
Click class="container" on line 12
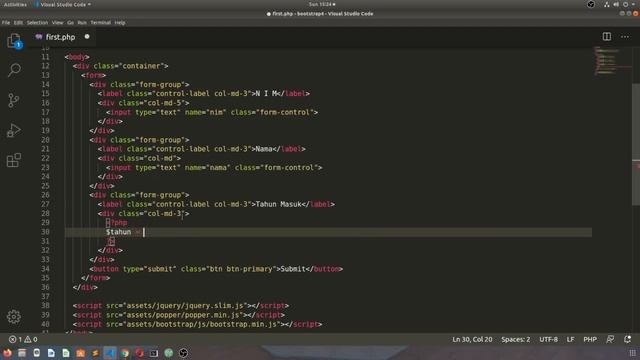tap(129, 66)
